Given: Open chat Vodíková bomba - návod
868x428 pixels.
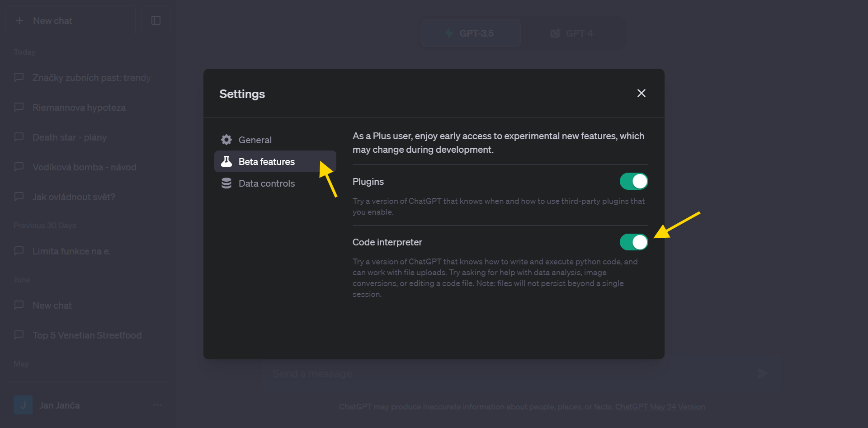Looking at the screenshot, I should pos(88,167).
